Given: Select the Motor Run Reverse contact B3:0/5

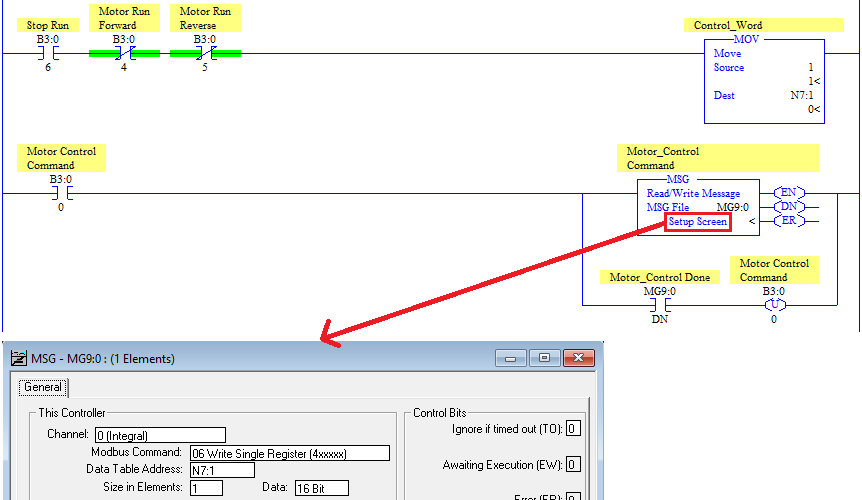Looking at the screenshot, I should (205, 53).
